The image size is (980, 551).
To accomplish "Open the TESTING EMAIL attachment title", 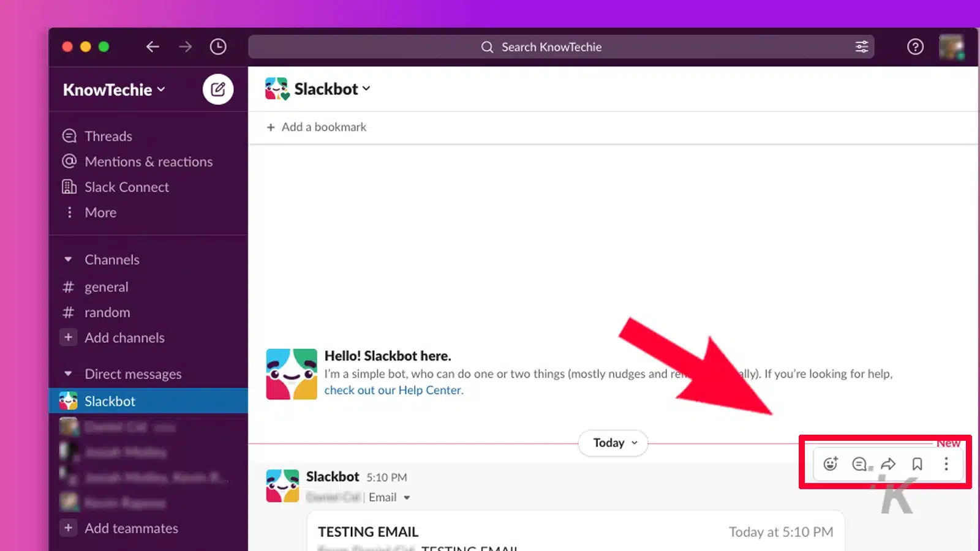I will point(368,531).
